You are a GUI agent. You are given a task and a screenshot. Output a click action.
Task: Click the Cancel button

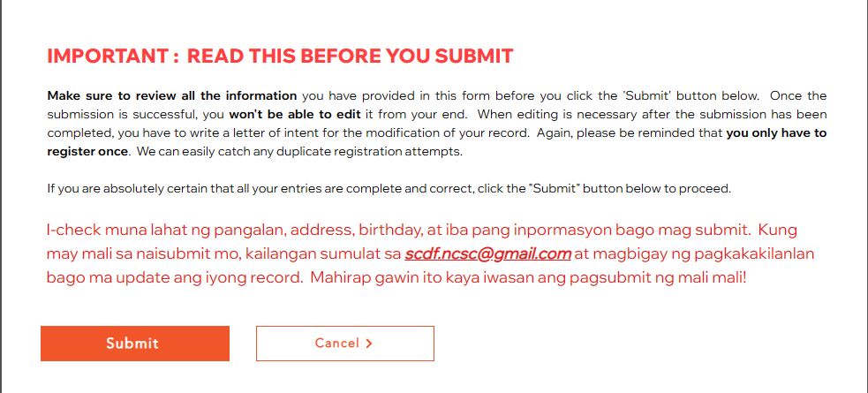click(345, 344)
